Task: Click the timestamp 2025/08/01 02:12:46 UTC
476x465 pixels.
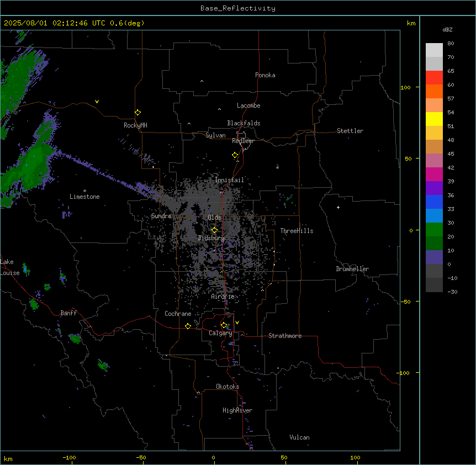Action: (55, 23)
